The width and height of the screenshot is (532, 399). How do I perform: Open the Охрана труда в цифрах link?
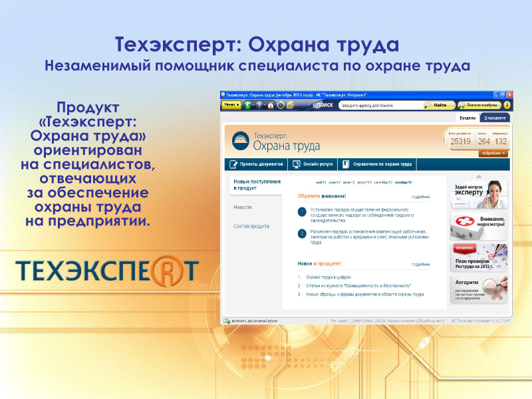[x=329, y=277]
